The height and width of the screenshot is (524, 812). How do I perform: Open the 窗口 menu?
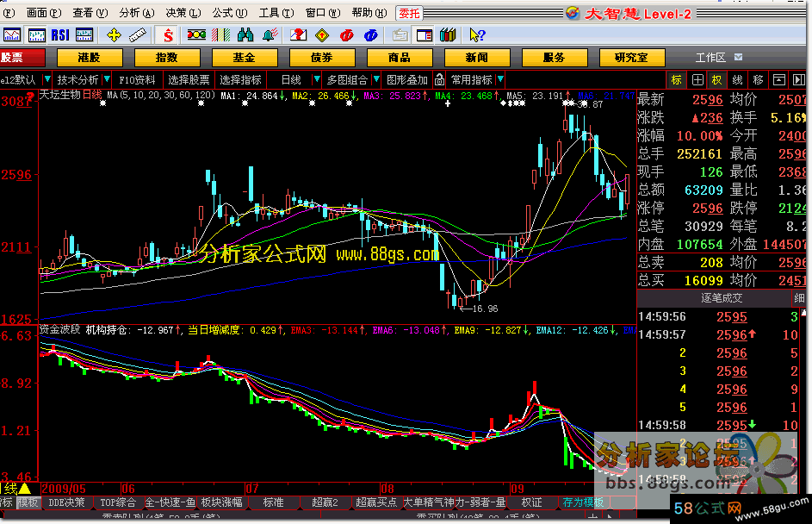pyautogui.click(x=323, y=13)
